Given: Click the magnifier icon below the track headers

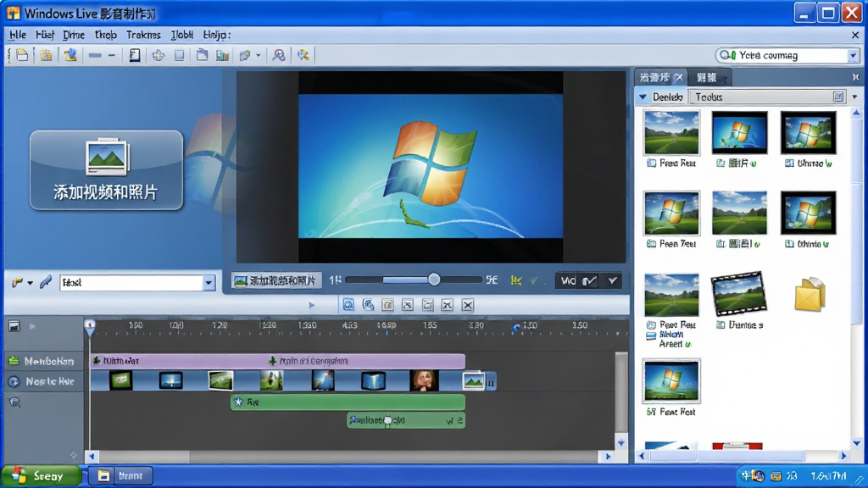Looking at the screenshot, I should [x=14, y=402].
